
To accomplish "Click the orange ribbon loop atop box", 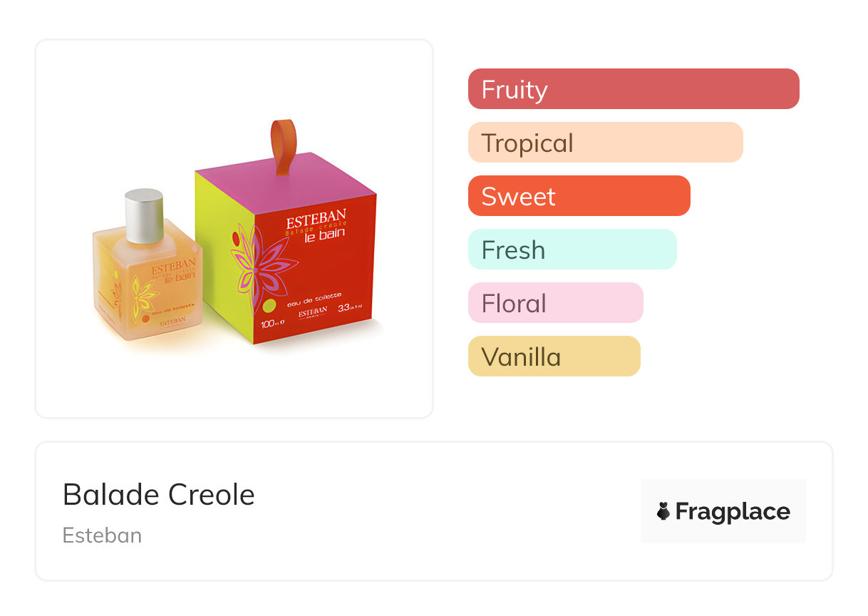I will [x=279, y=146].
